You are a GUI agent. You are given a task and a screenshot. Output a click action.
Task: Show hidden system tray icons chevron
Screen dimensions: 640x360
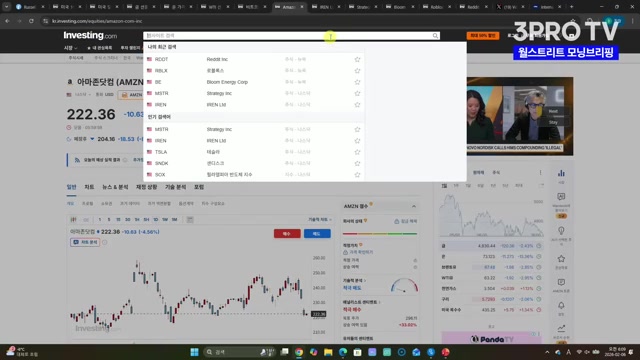[x=547, y=352]
